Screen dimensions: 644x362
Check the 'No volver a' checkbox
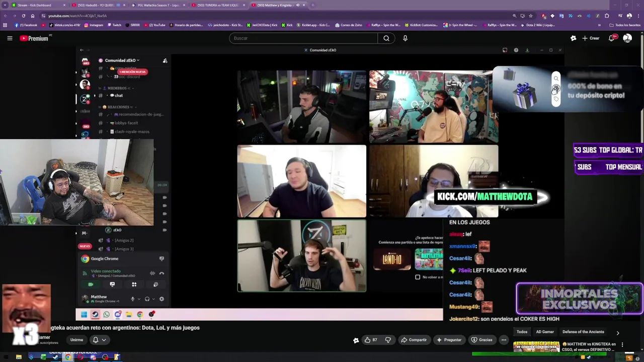pyautogui.click(x=418, y=277)
